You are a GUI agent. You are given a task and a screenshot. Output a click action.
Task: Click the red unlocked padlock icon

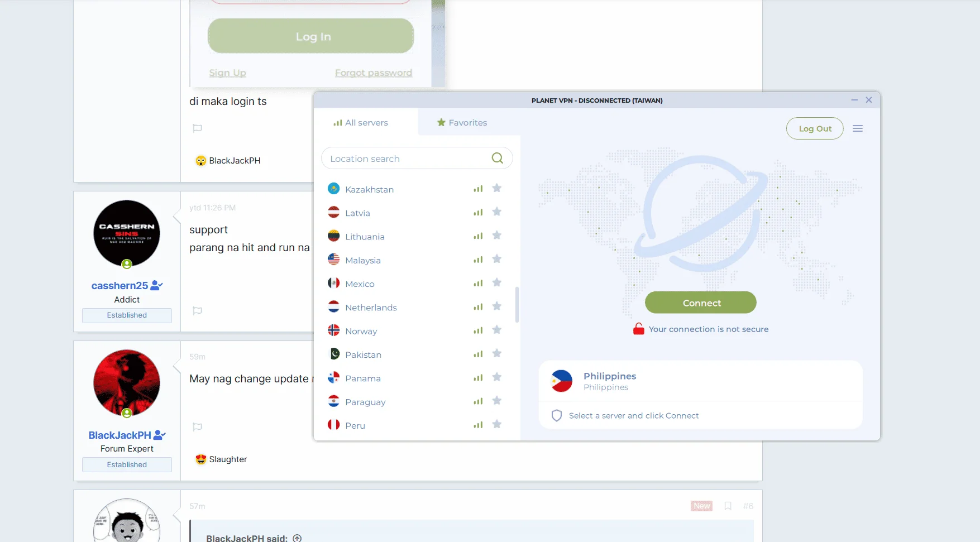coord(638,329)
